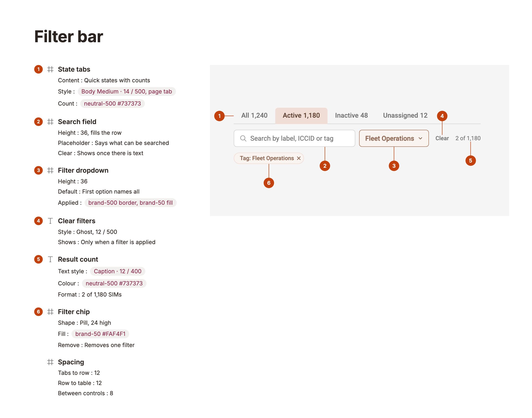This screenshot has height=418, width=532.
Task: Click the 'Caption · 12 / 400' token
Action: point(117,271)
